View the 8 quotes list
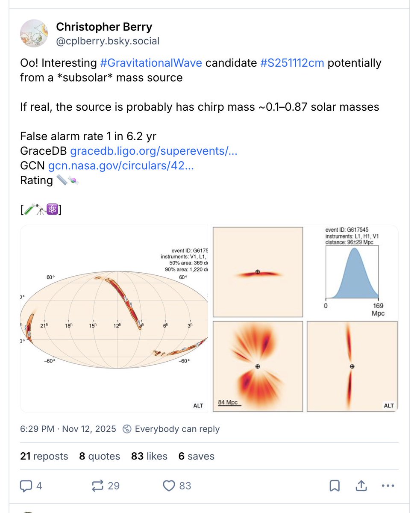This screenshot has height=513, width=420. coord(100,456)
